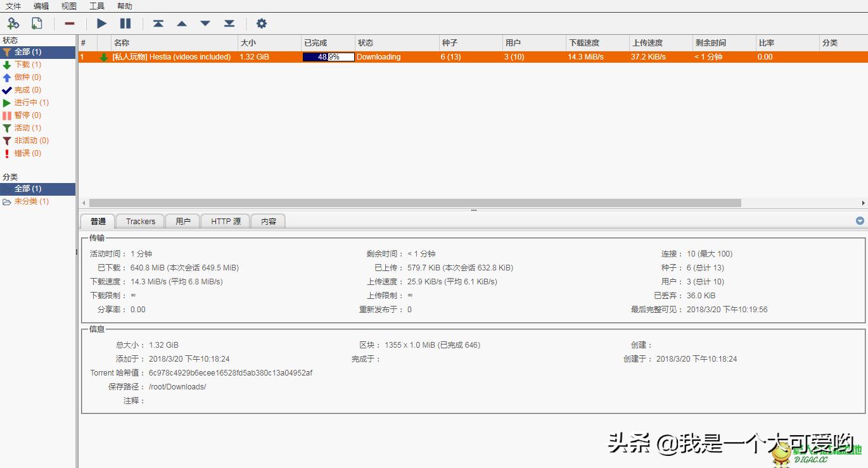Click the horizontal scrollbar below the torrent list
The height and width of the screenshot is (468, 868).
tap(412, 203)
